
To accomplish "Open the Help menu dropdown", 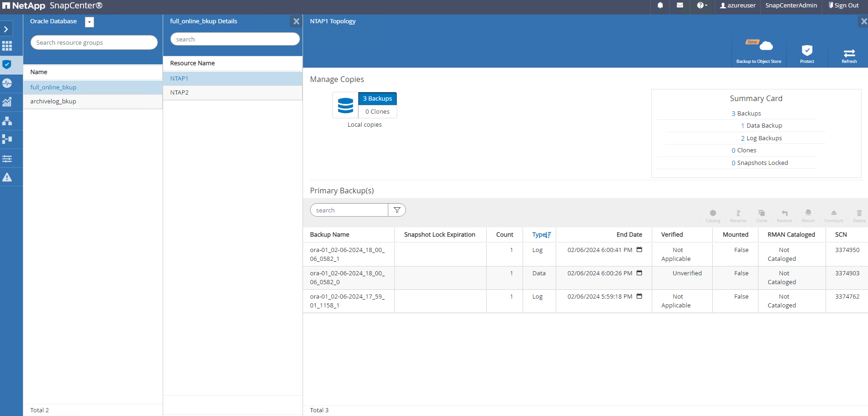I will (702, 6).
